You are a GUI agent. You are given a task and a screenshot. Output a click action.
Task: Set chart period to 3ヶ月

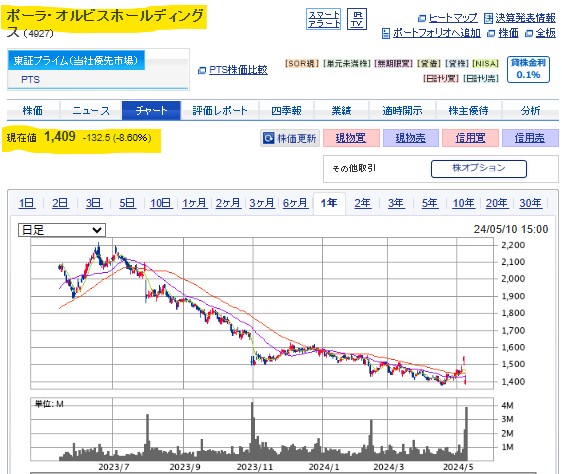point(262,203)
